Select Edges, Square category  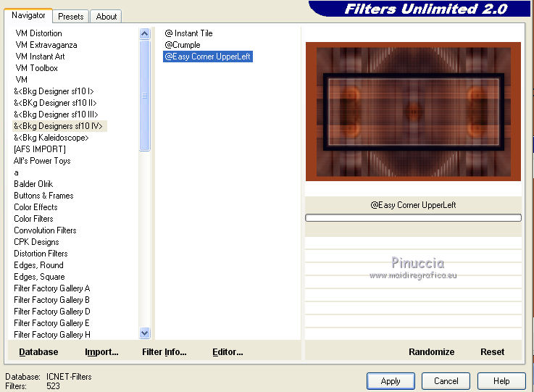pyautogui.click(x=40, y=277)
